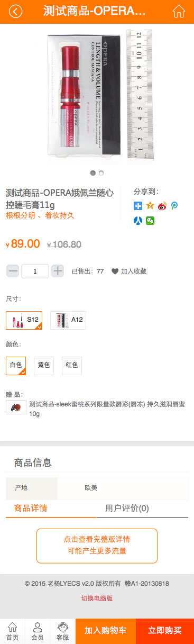
Task: Increase quantity with the plus button
Action: pyautogui.click(x=58, y=271)
